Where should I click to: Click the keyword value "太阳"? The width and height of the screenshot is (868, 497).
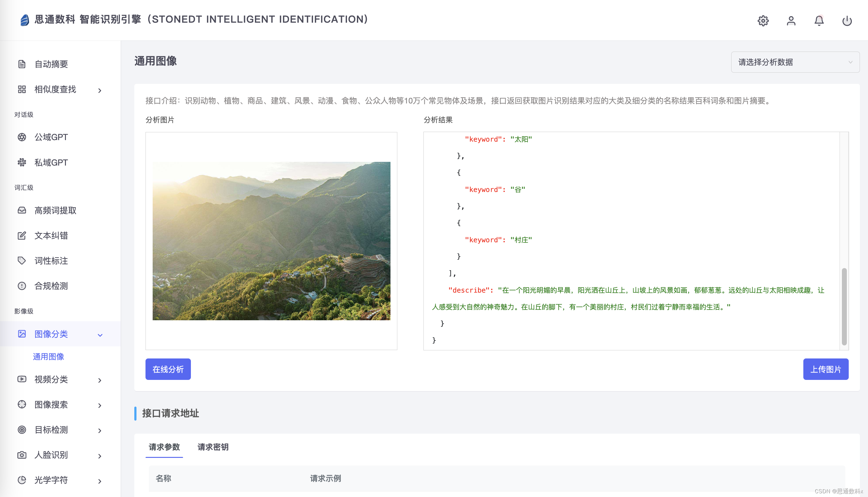click(521, 139)
